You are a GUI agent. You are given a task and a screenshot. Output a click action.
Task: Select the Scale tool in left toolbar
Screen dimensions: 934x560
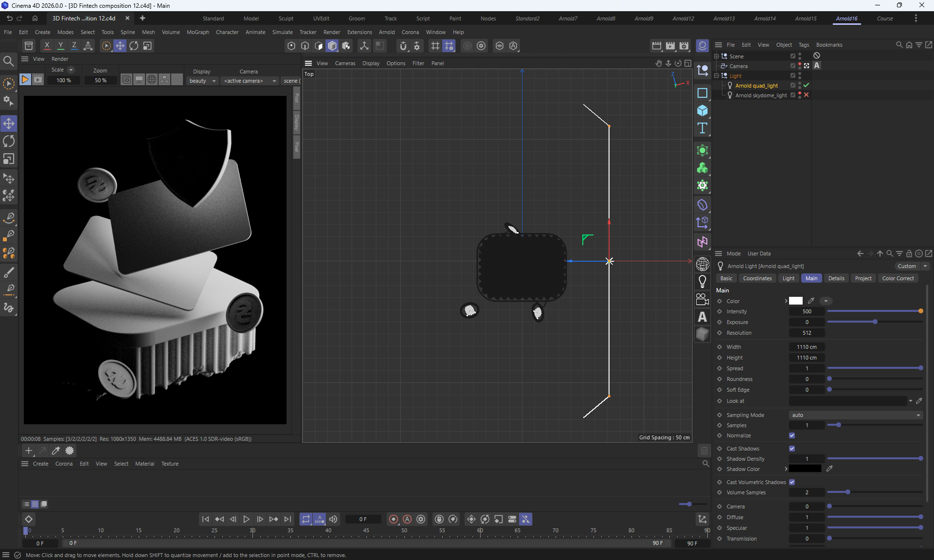pyautogui.click(x=9, y=159)
